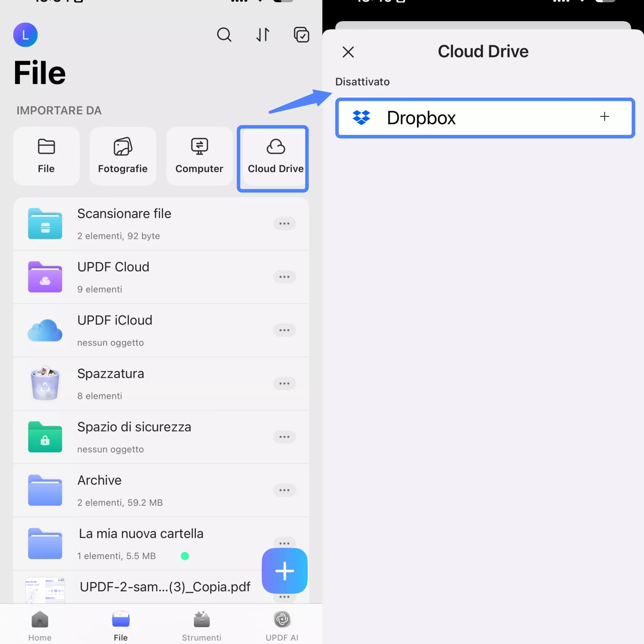Image resolution: width=644 pixels, height=644 pixels.
Task: Tap the user profile avatar
Action: (25, 35)
